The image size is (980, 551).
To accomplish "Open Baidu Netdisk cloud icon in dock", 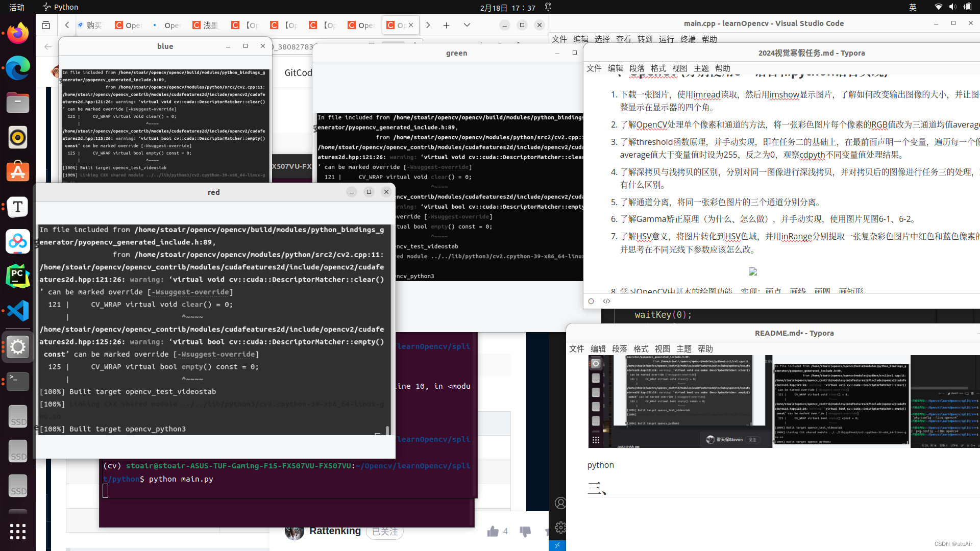I will [18, 242].
